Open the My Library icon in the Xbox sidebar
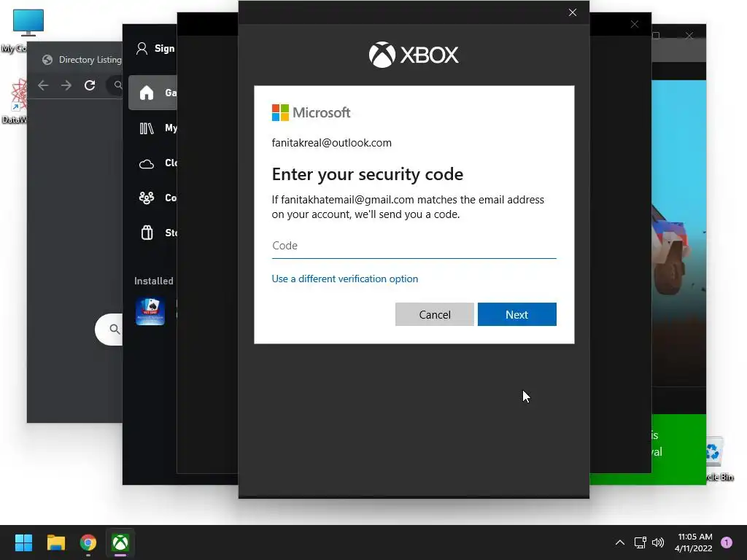The height and width of the screenshot is (560, 747). 146,128
